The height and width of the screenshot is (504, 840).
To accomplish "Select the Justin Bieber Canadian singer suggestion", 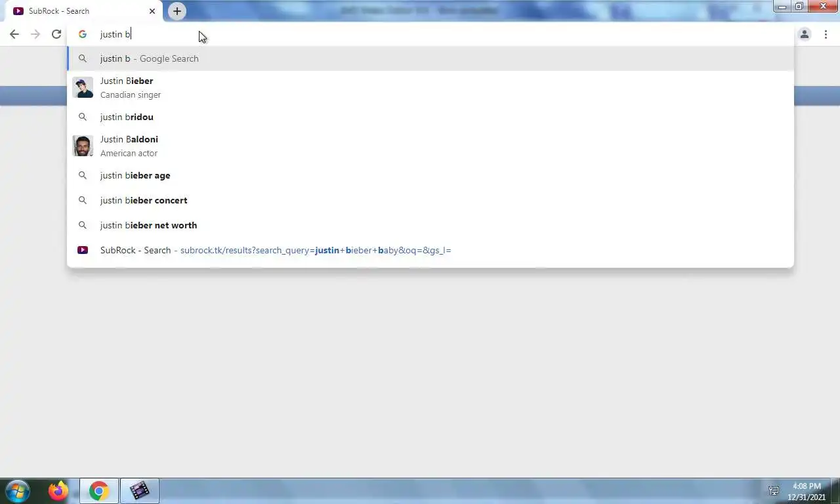I will (x=430, y=87).
